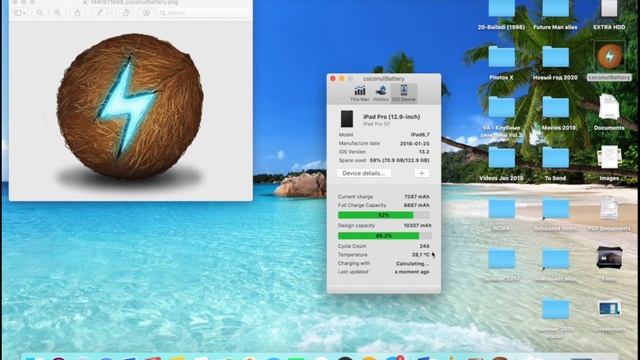Click the dark video thumbnail above Screenshots

click(x=609, y=258)
